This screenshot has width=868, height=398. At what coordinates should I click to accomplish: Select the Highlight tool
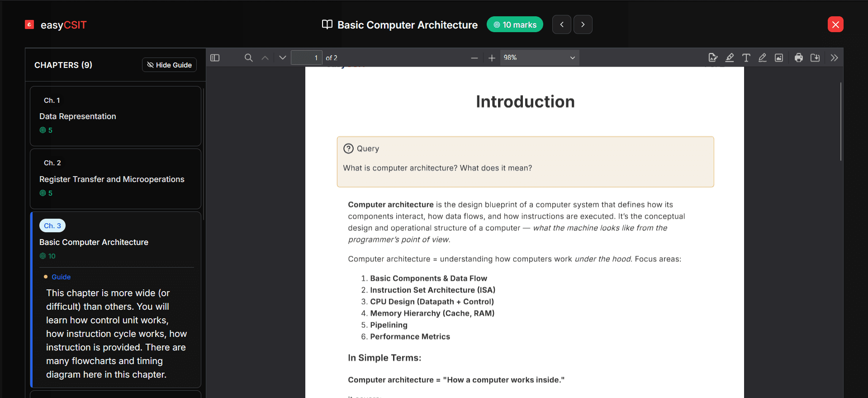pos(730,58)
